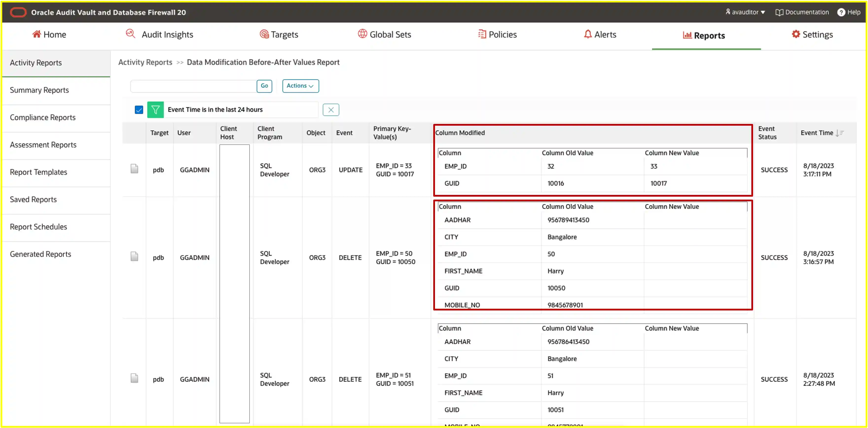Image resolution: width=868 pixels, height=428 pixels.
Task: Click the timestamp 8/18/2023 3:17:11 PM
Action: [x=818, y=170]
